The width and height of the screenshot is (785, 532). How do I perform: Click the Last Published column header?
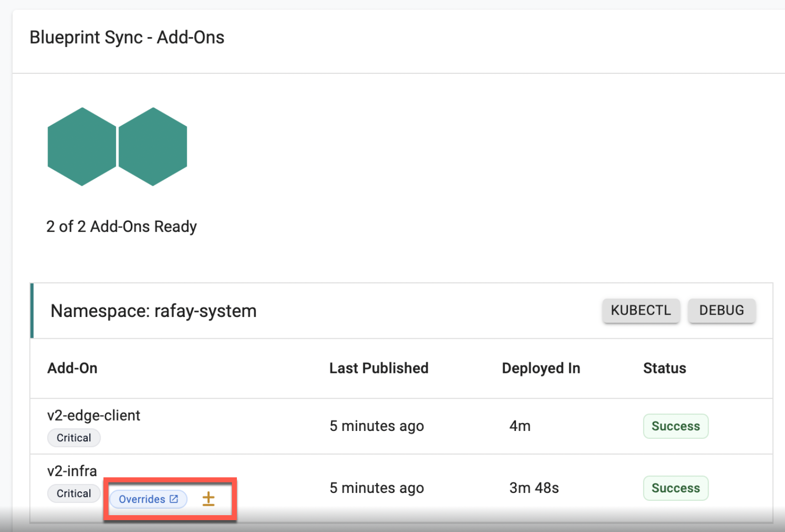(379, 368)
